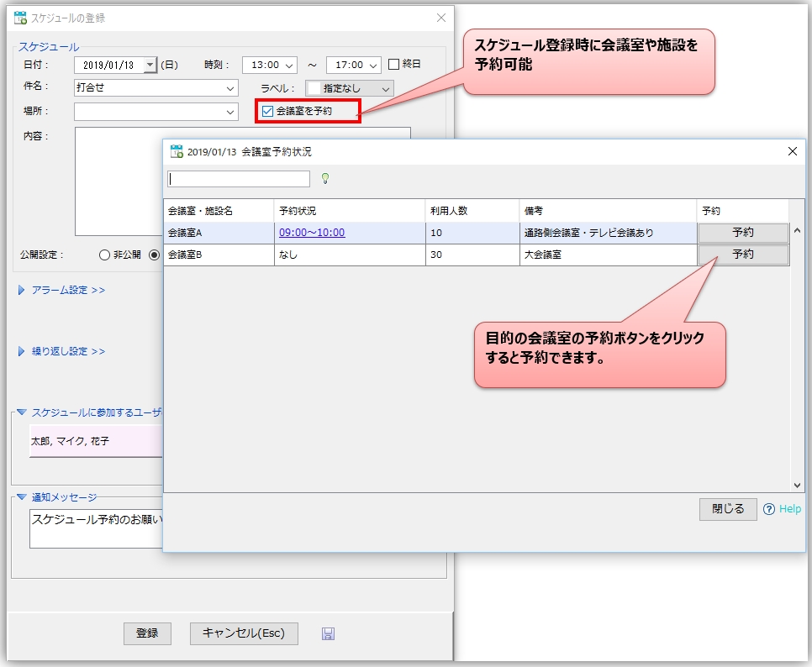The width and height of the screenshot is (812, 667).
Task: Open the 09:00～10:00 reservation link
Action: tap(312, 233)
